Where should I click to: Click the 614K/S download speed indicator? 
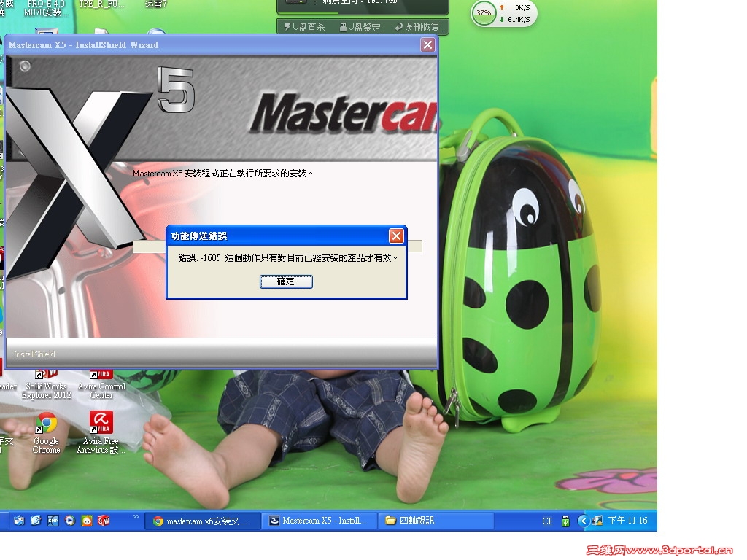514,20
